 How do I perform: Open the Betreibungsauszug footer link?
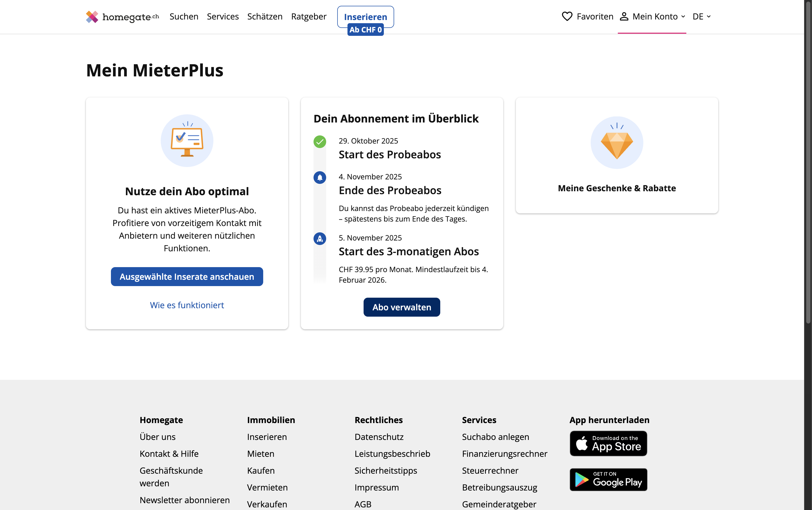(x=500, y=487)
